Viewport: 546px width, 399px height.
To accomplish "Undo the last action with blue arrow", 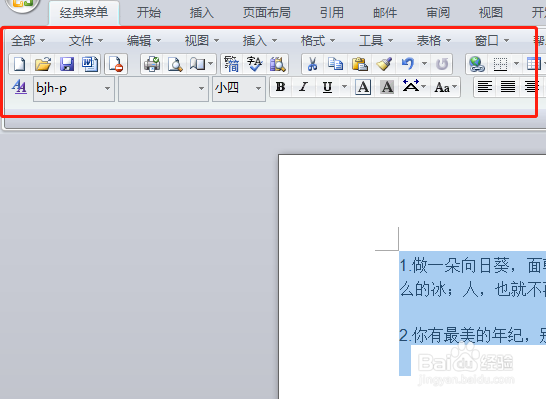I will tap(407, 64).
